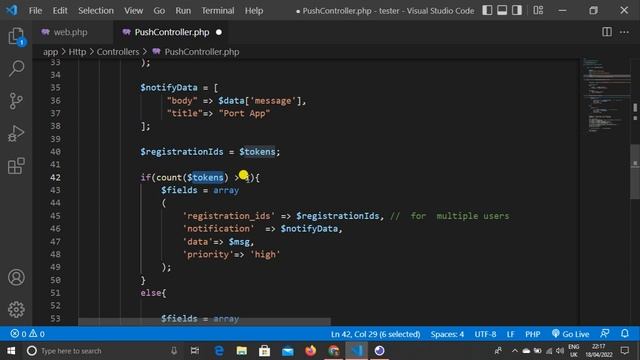The height and width of the screenshot is (360, 640).
Task: Open the File menu
Action: coord(36,11)
